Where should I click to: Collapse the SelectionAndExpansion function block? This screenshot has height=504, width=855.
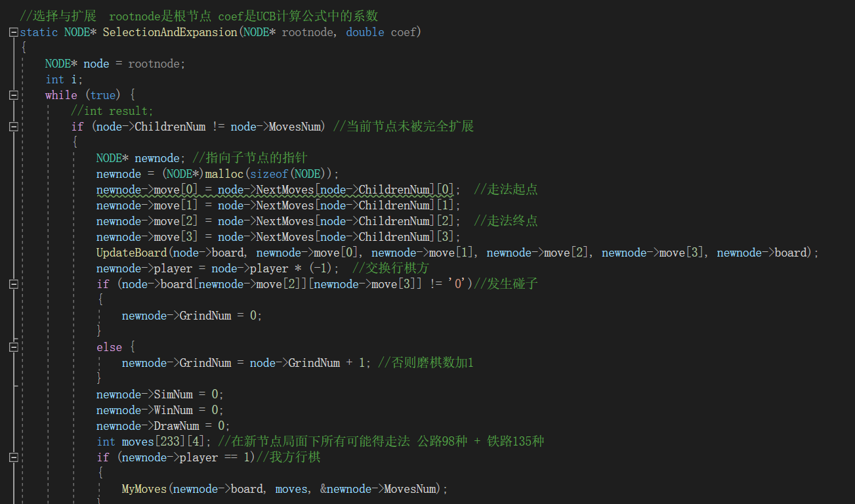click(x=13, y=32)
